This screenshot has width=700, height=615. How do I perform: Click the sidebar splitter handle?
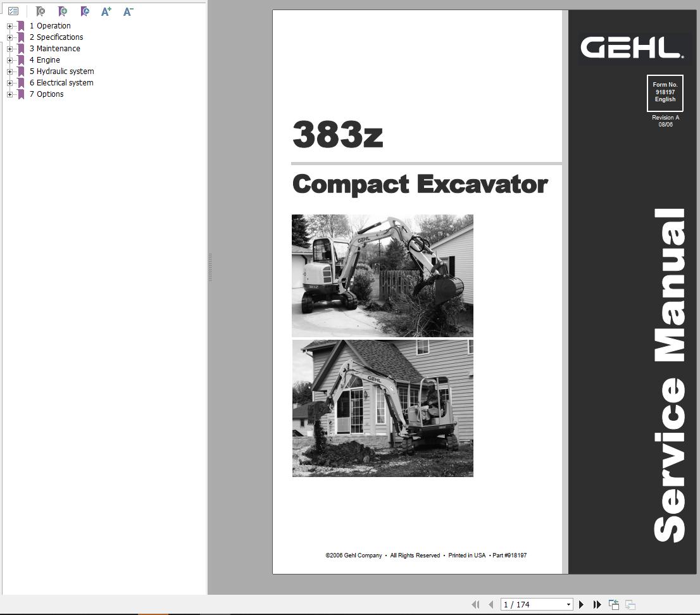click(210, 268)
